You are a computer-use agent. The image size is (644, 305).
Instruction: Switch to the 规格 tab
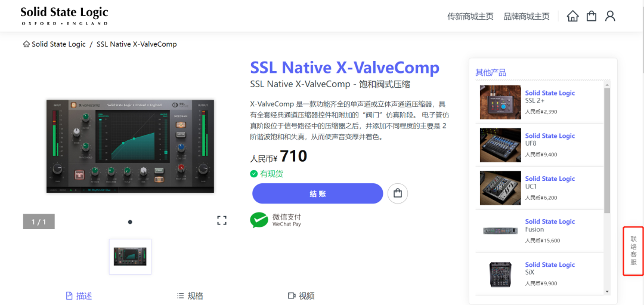click(x=190, y=296)
